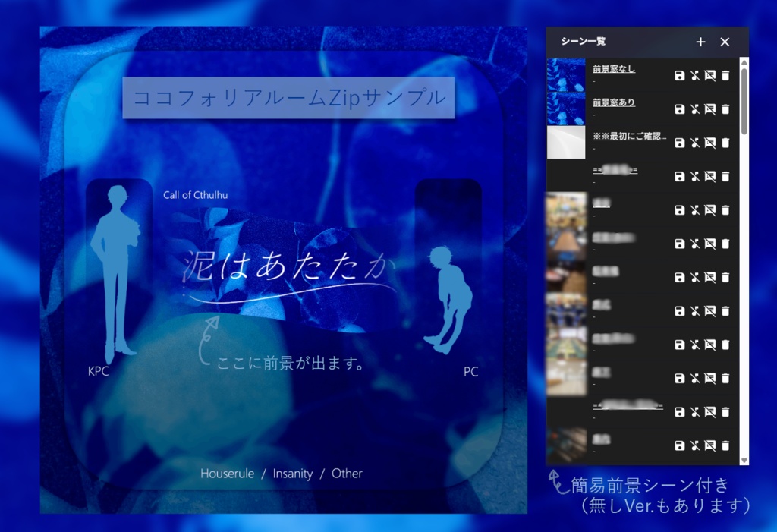
Task: Click text-off icon in ※※最初にご確認 row
Action: coord(710,143)
